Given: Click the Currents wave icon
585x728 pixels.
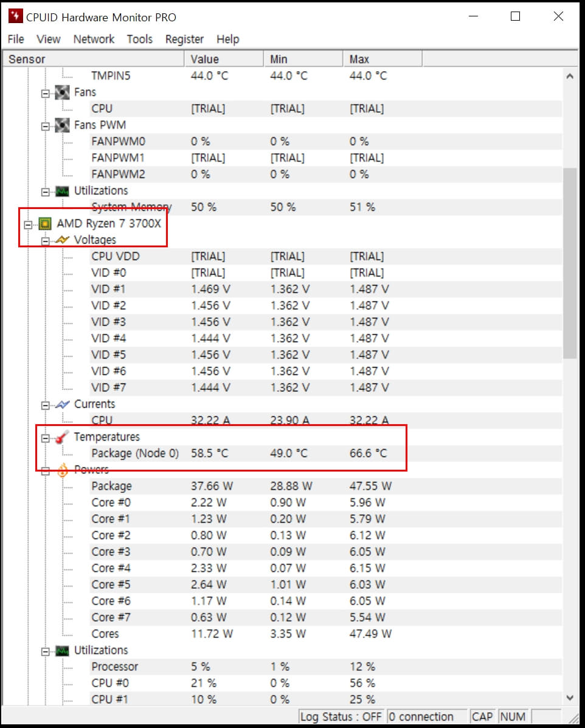Looking at the screenshot, I should click(x=62, y=404).
